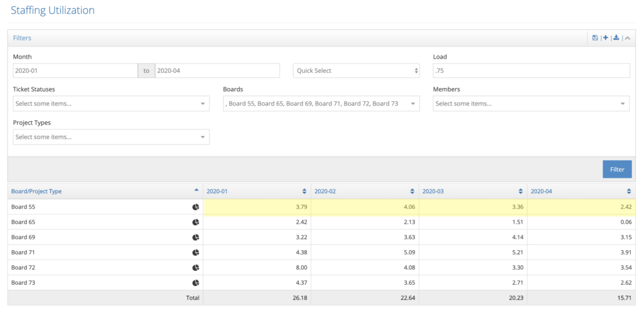Image resolution: width=644 pixels, height=315 pixels.
Task: Open the Ticket Statuses multiselect
Action: (x=111, y=104)
